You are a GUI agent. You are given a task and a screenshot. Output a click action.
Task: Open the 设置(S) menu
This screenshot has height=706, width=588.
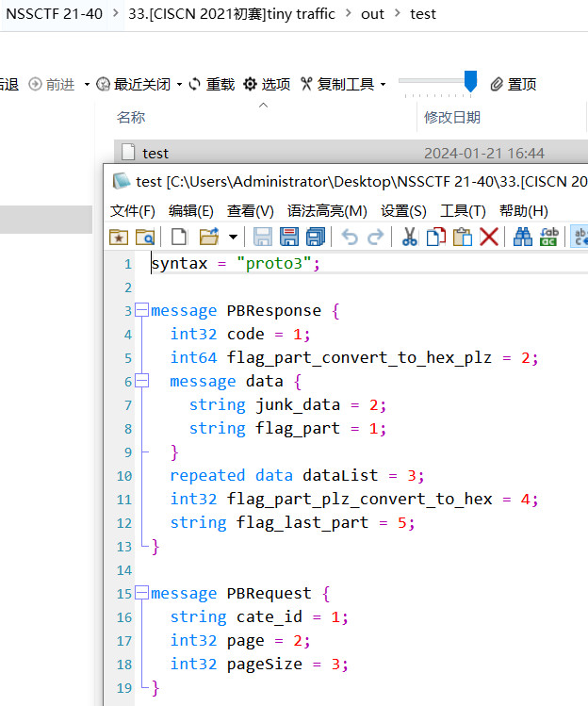point(403,211)
